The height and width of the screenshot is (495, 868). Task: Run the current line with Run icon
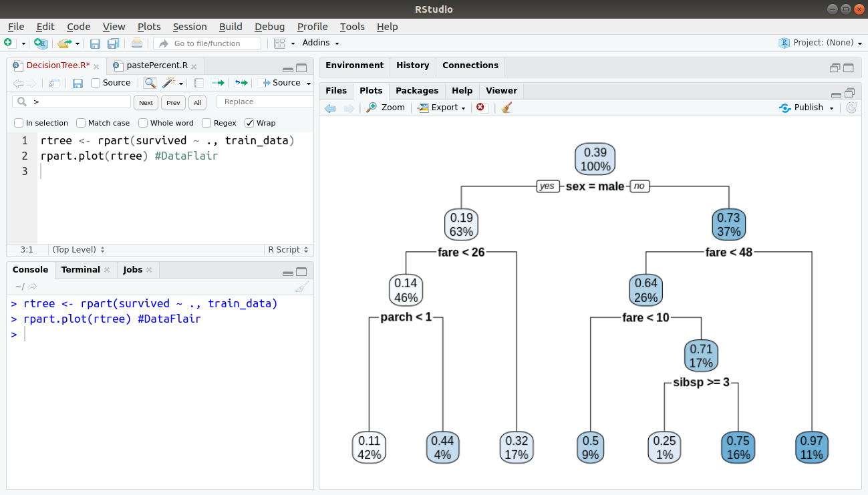tap(218, 83)
